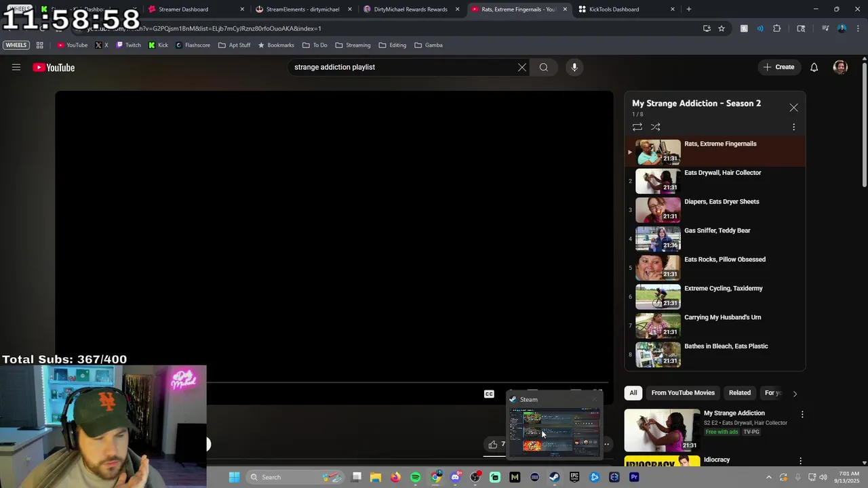
Task: Open Flashscore bookmark
Action: point(193,45)
